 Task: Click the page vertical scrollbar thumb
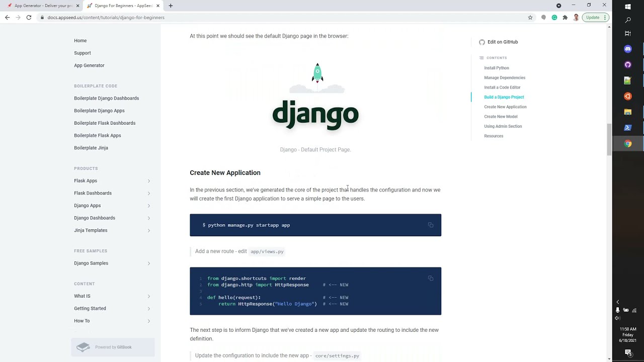(609, 139)
